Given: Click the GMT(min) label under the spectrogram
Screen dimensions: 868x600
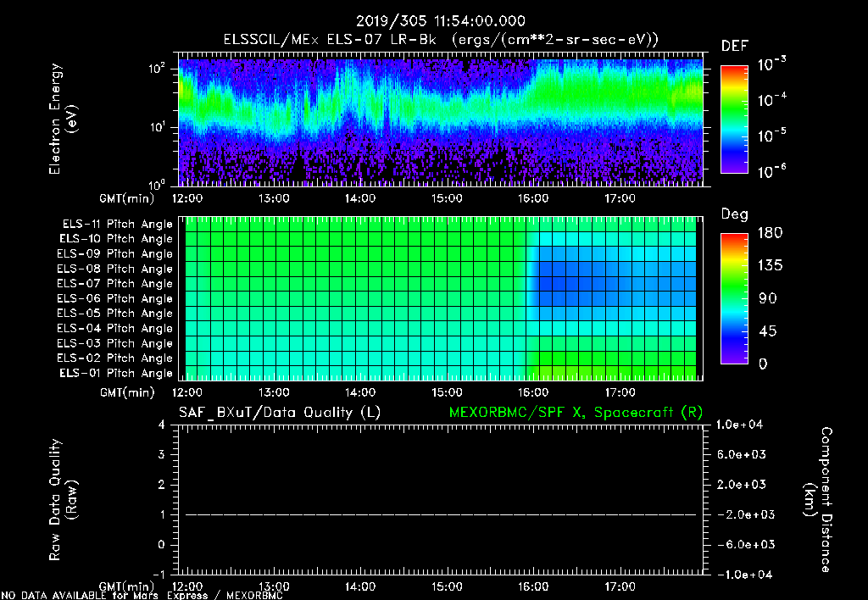Looking at the screenshot, I should click(127, 198).
